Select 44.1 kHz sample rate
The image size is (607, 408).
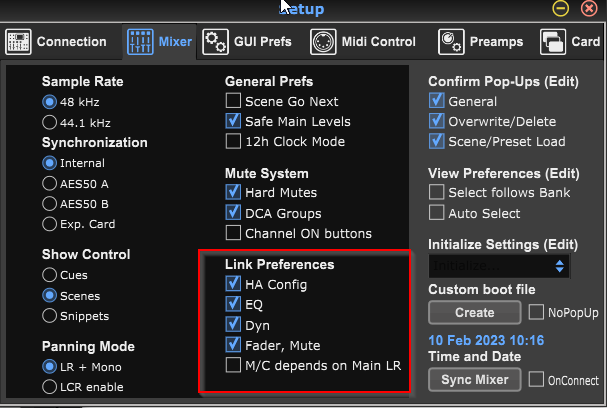[x=49, y=122]
